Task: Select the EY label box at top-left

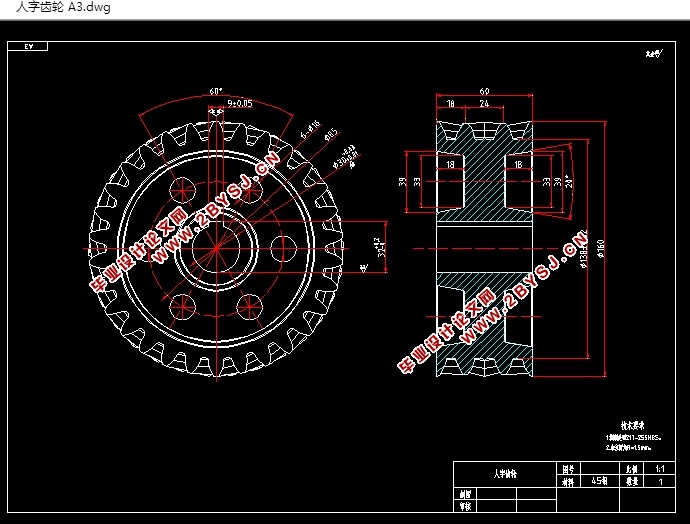Action: pos(28,46)
